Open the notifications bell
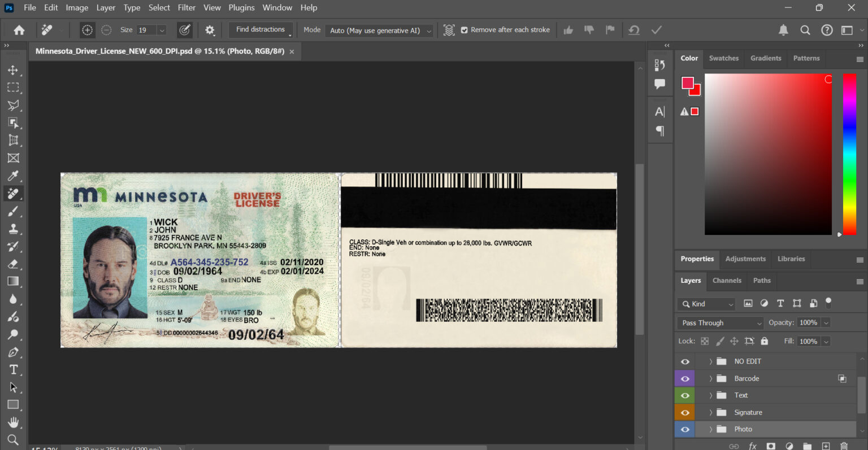Screen dimensions: 868x450 pos(783,30)
